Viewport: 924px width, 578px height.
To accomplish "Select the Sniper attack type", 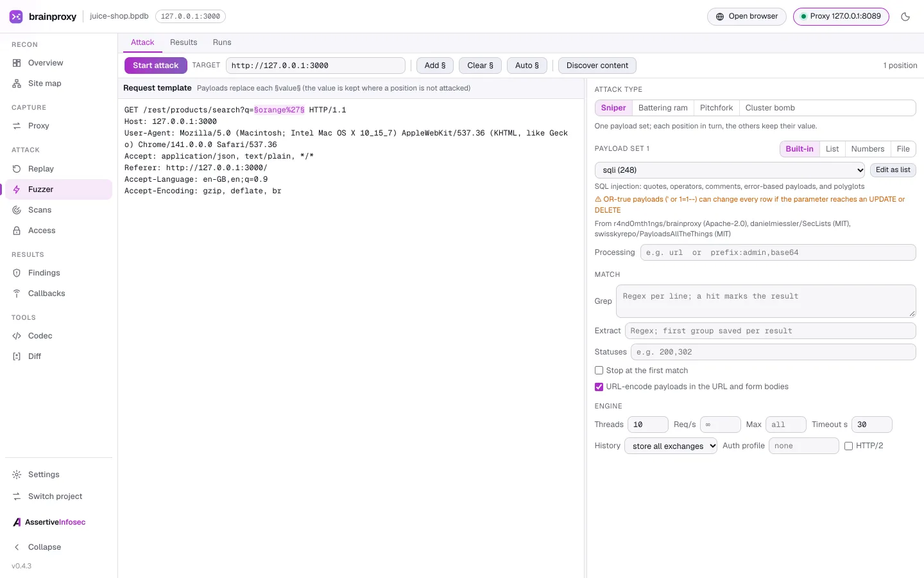I will [x=613, y=108].
